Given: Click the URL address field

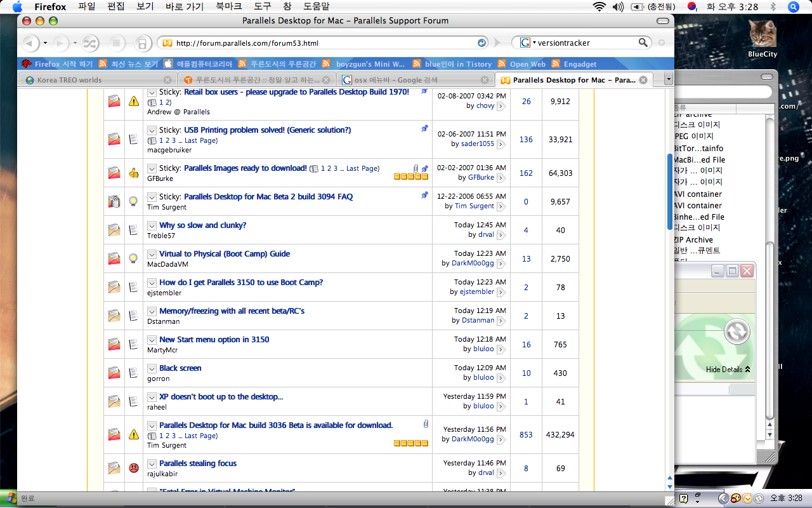Looking at the screenshot, I should [x=325, y=43].
